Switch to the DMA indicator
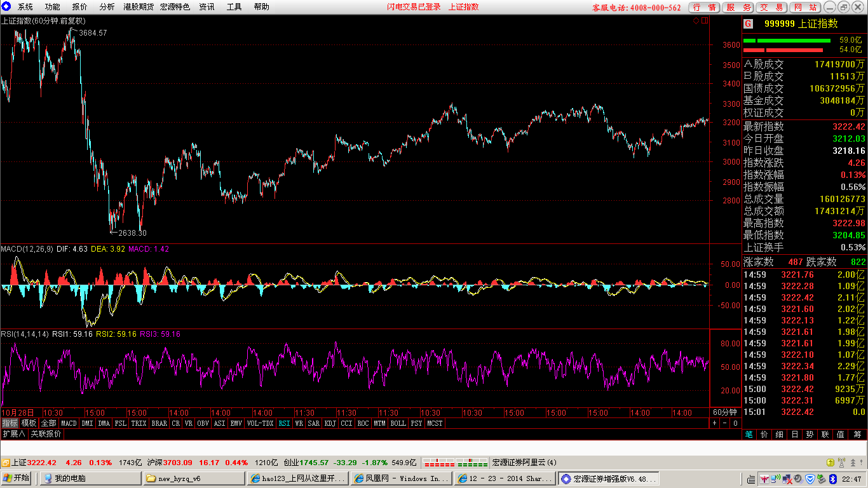The image size is (868, 488). click(104, 423)
